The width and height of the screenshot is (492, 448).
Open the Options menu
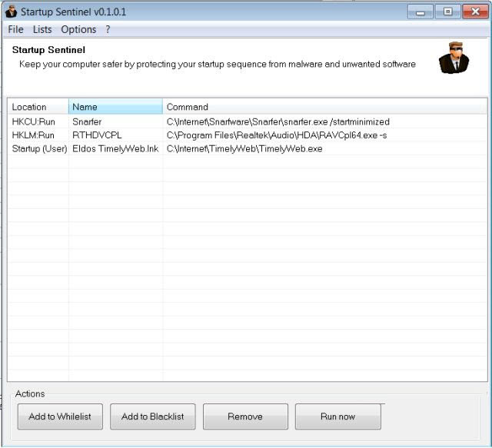coord(78,29)
